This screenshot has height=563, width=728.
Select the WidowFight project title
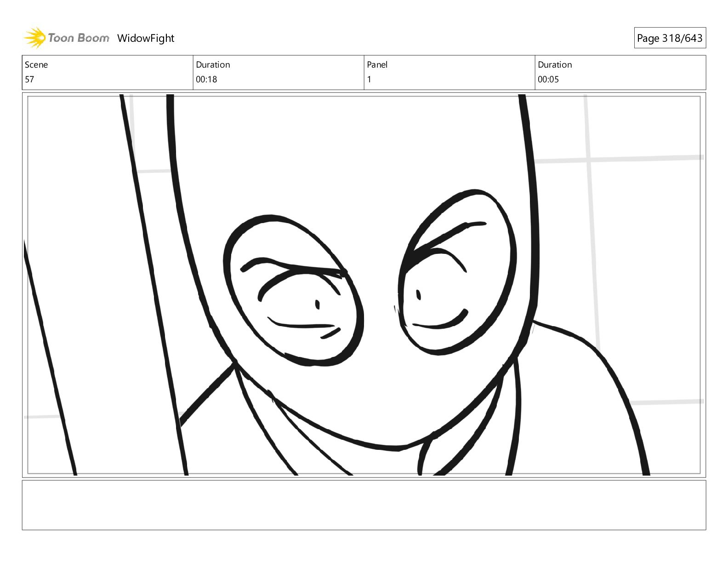pos(146,38)
